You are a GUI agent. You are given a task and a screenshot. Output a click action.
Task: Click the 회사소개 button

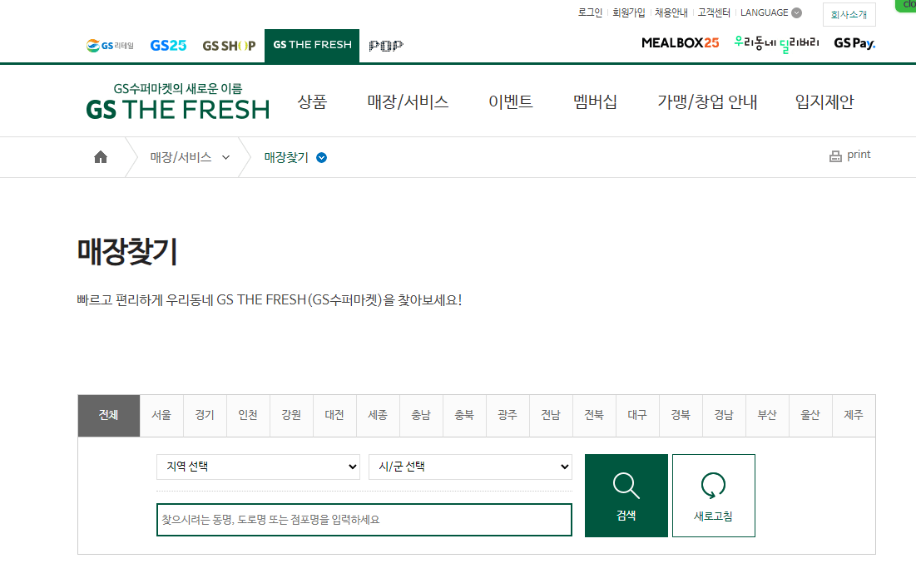pos(849,14)
